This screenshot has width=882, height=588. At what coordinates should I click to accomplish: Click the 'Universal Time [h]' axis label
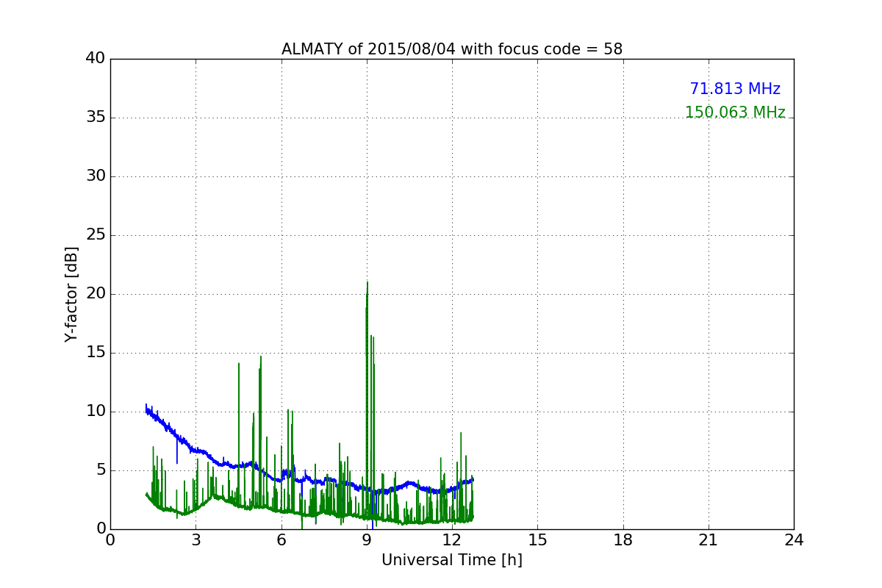tap(452, 560)
